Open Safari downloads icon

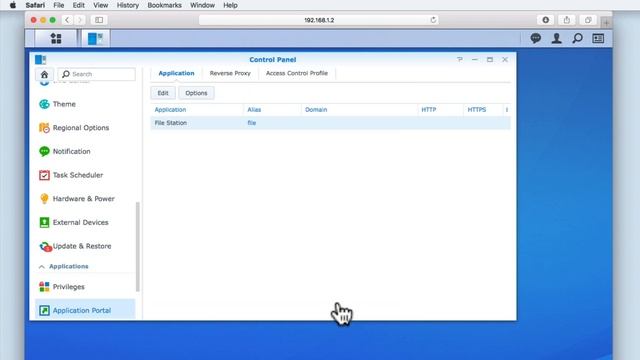(x=545, y=20)
